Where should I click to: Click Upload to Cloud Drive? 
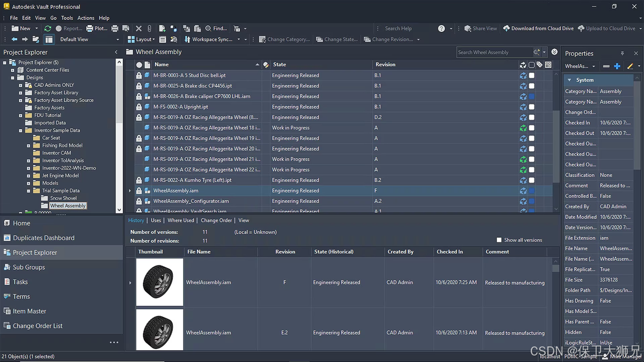pos(606,28)
